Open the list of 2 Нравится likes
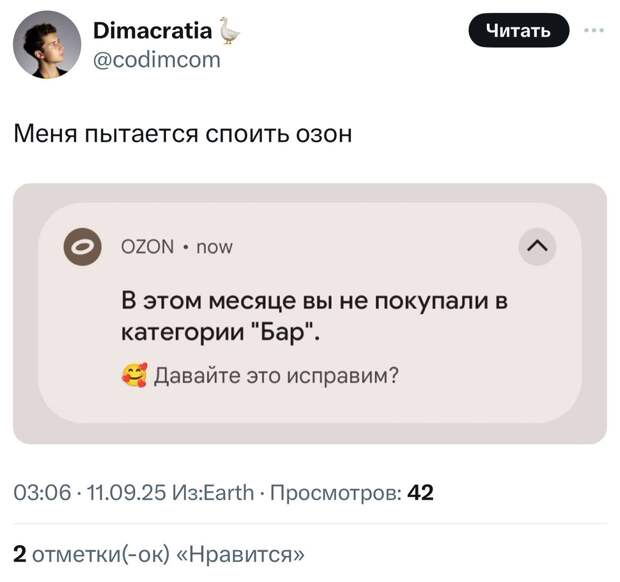Screen dimensions: 620x582 click(159, 554)
